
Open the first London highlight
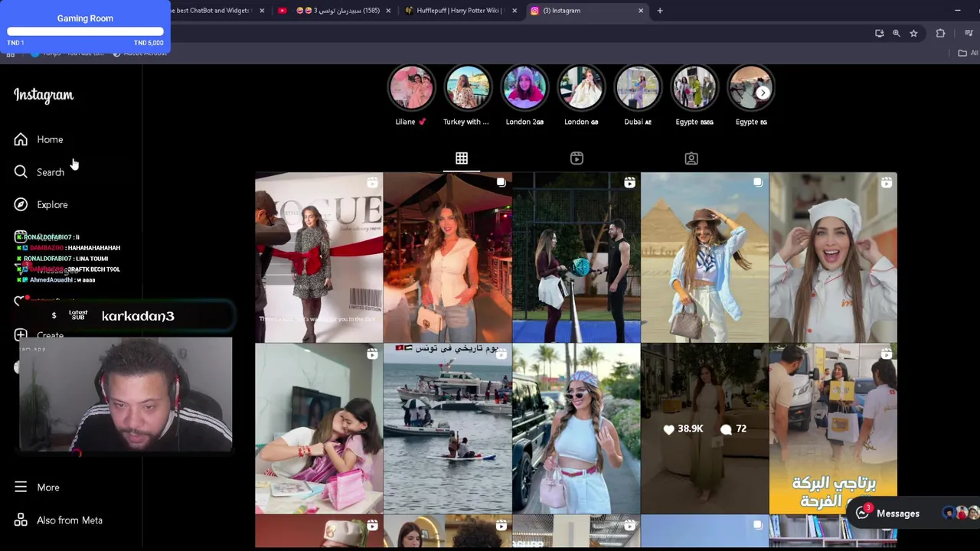click(524, 88)
